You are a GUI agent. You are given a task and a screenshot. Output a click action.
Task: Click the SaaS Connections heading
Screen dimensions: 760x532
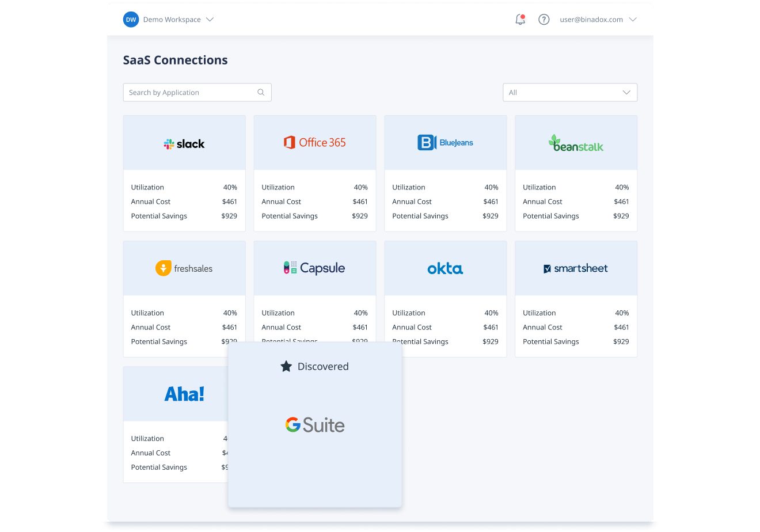coord(176,60)
